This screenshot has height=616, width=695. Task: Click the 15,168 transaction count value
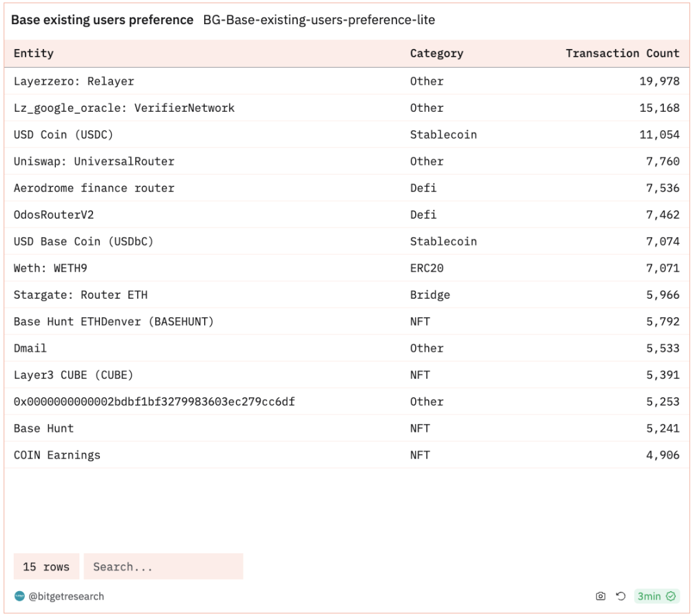659,108
